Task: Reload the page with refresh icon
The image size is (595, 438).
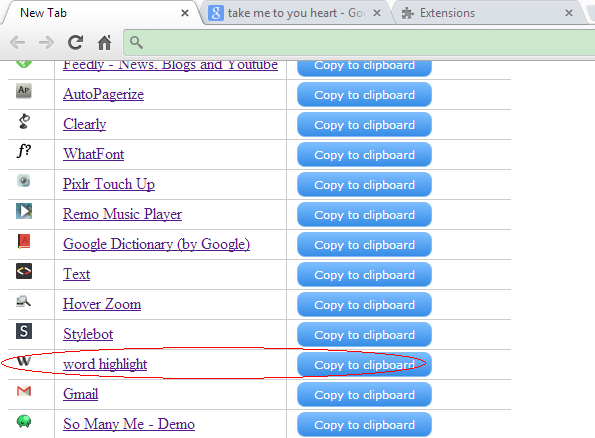Action: click(76, 43)
